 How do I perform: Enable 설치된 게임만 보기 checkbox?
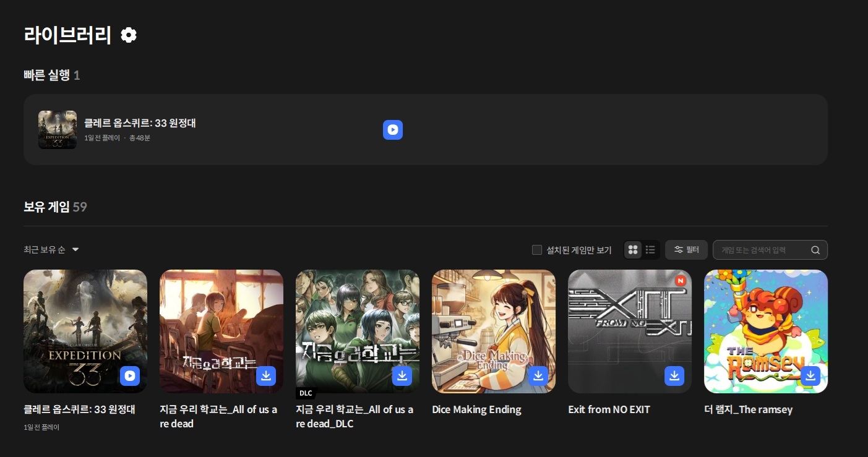click(537, 250)
